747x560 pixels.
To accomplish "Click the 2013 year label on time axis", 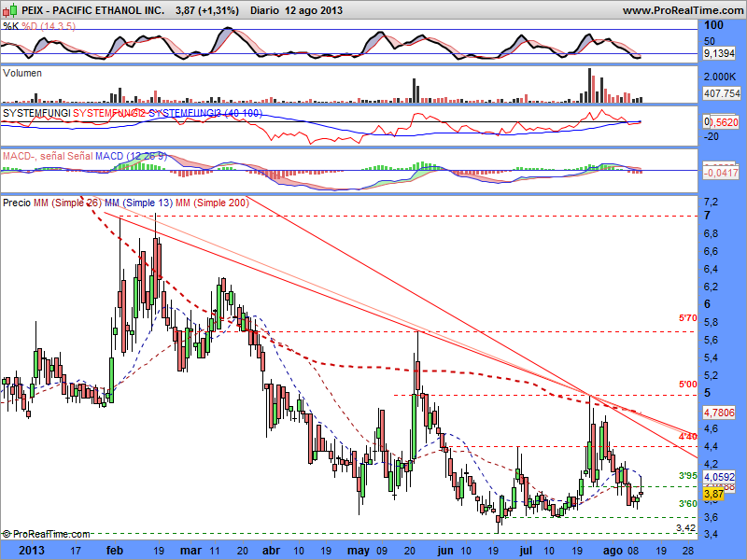I will [x=32, y=551].
